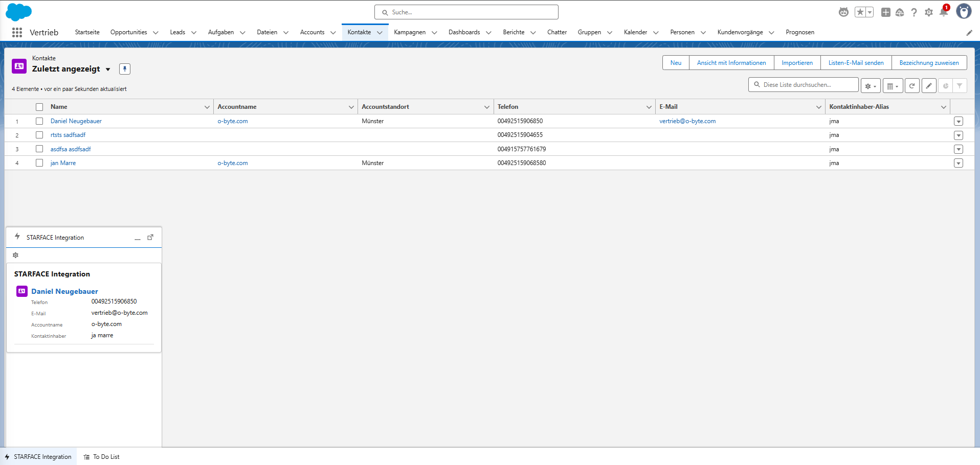Screen dimensions: 980x465
Task: Toggle the select-all checkbox in header
Action: (39, 107)
